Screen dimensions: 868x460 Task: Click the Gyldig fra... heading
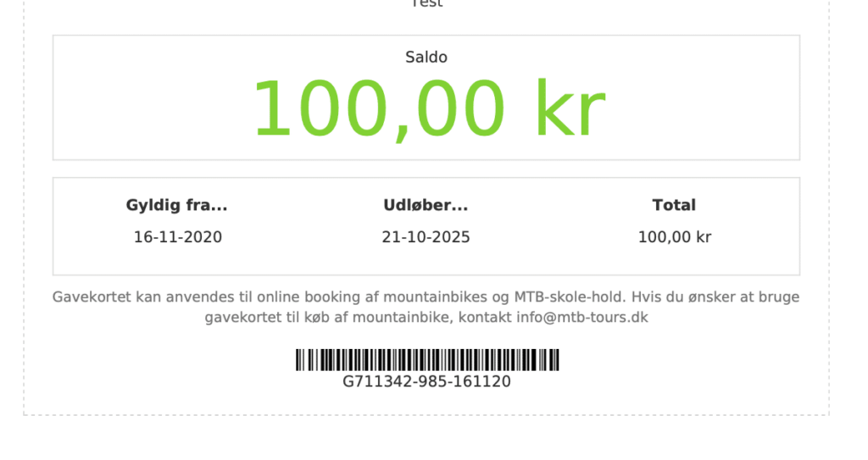click(x=176, y=205)
